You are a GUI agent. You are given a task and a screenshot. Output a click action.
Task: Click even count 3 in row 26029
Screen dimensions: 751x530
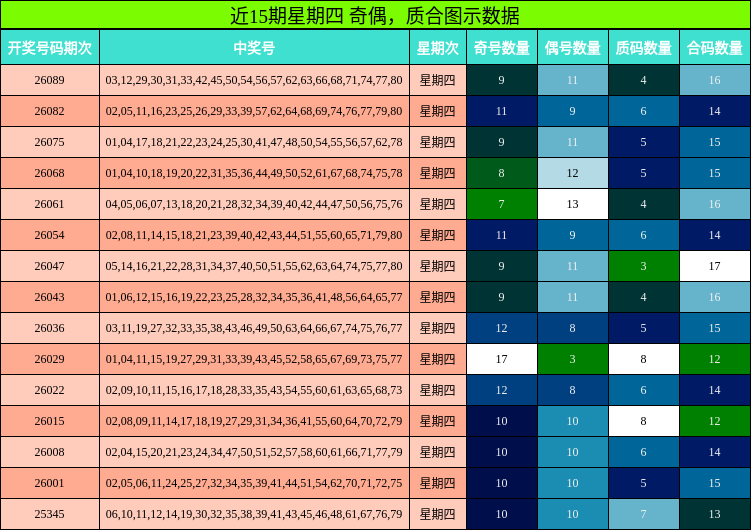pos(572,359)
